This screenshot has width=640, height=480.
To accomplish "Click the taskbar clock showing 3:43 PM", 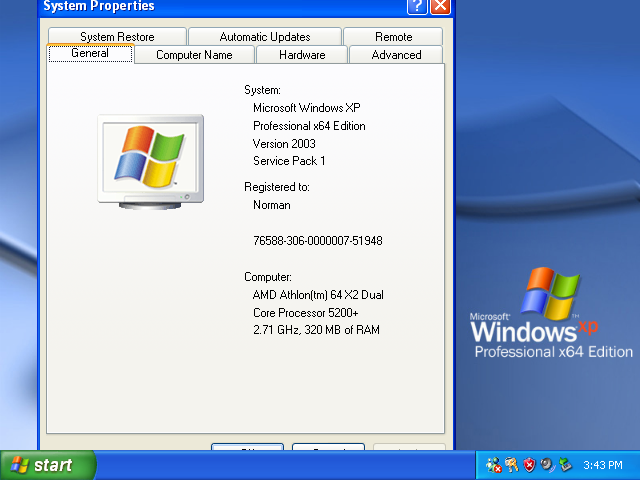I will [602, 465].
